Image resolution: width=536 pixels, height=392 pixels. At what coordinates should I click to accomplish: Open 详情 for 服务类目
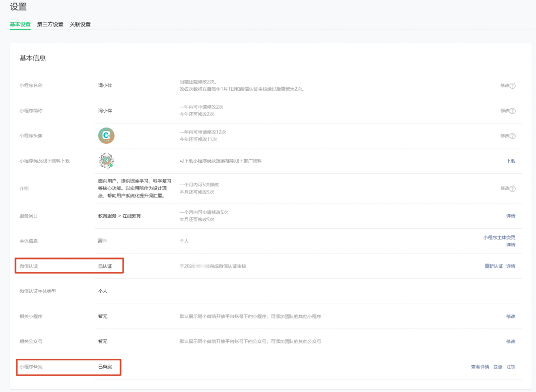click(511, 216)
